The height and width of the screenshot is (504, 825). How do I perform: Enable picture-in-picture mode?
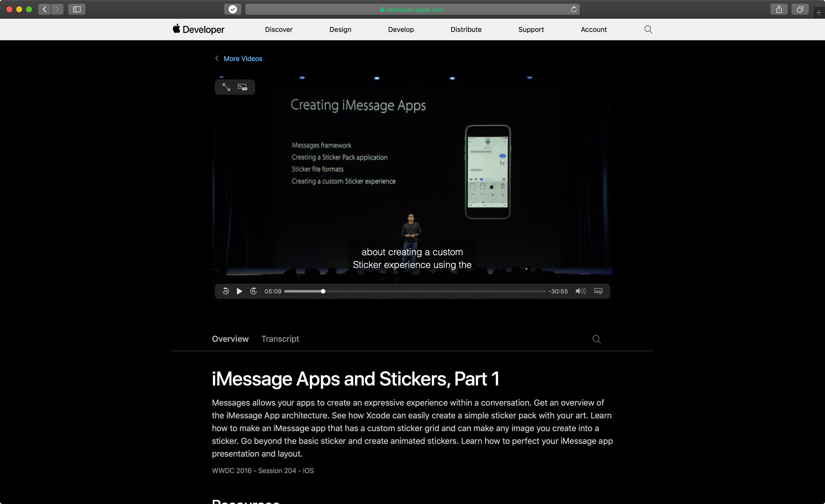click(242, 87)
